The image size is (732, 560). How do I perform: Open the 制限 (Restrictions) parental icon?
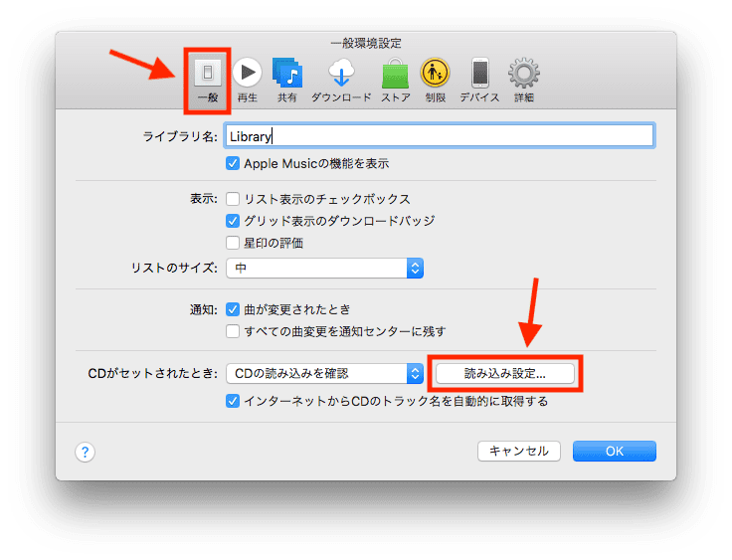click(x=435, y=80)
